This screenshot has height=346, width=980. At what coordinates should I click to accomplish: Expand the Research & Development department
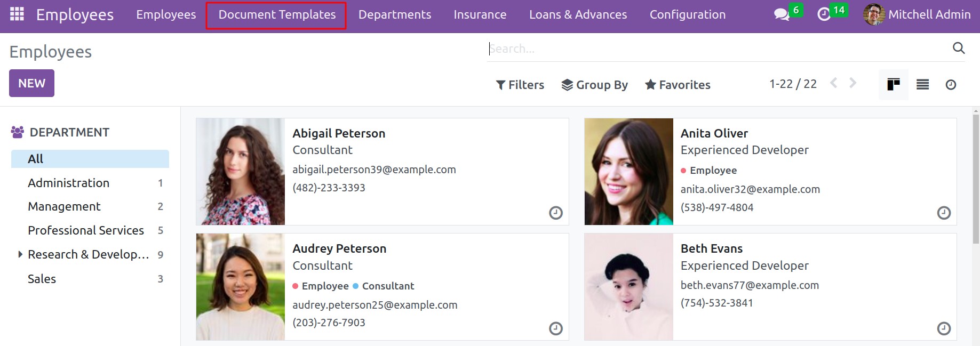point(20,255)
